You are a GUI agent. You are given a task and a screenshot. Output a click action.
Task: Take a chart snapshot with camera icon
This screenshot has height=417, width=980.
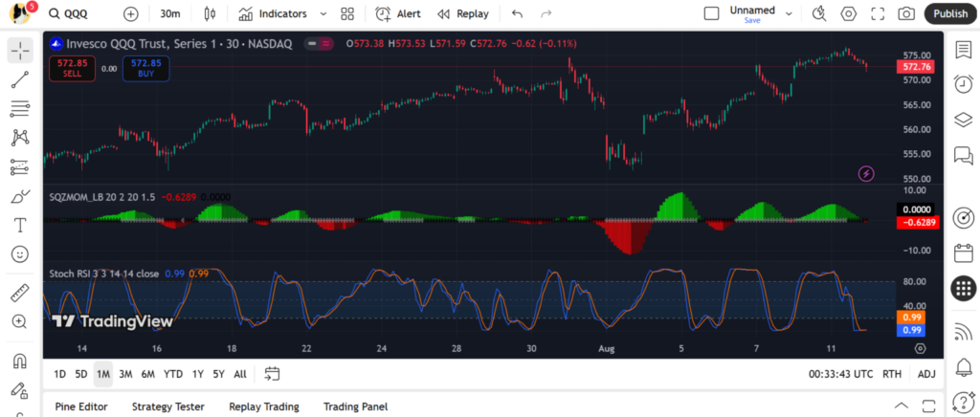point(905,14)
